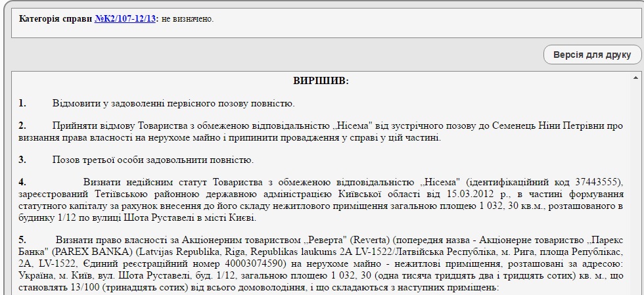Image resolution: width=644 pixels, height=295 pixels.
Task: Open the case link №К2/107-12/13
Action: tap(125, 18)
